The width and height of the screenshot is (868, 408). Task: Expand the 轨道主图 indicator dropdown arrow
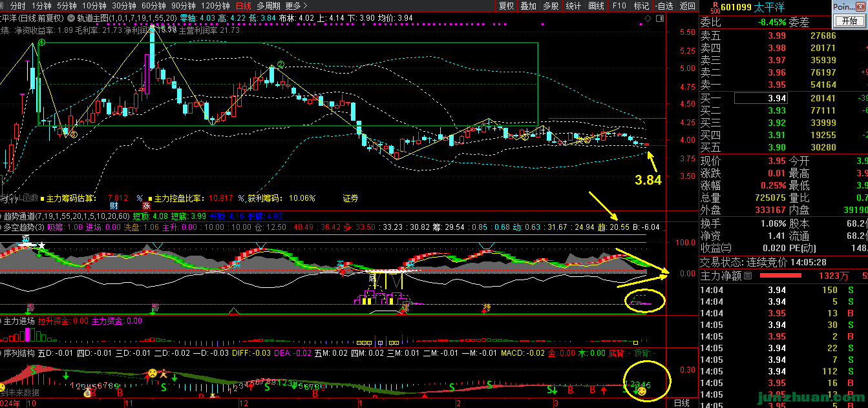point(70,18)
